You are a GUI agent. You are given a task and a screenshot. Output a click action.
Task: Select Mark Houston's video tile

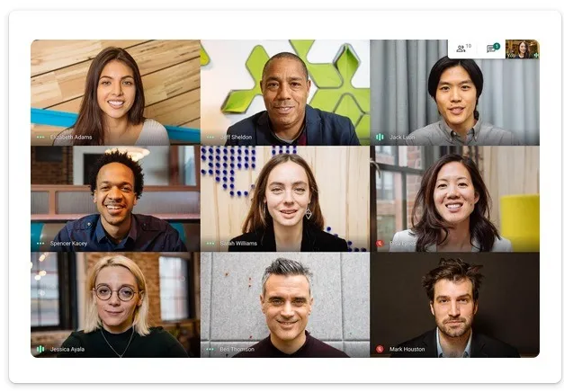[x=454, y=305]
